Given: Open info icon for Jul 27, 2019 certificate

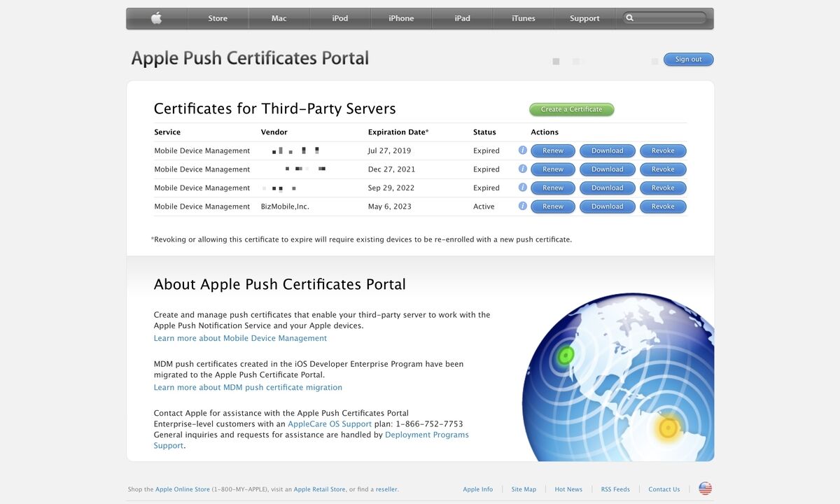Looking at the screenshot, I should (x=522, y=150).
